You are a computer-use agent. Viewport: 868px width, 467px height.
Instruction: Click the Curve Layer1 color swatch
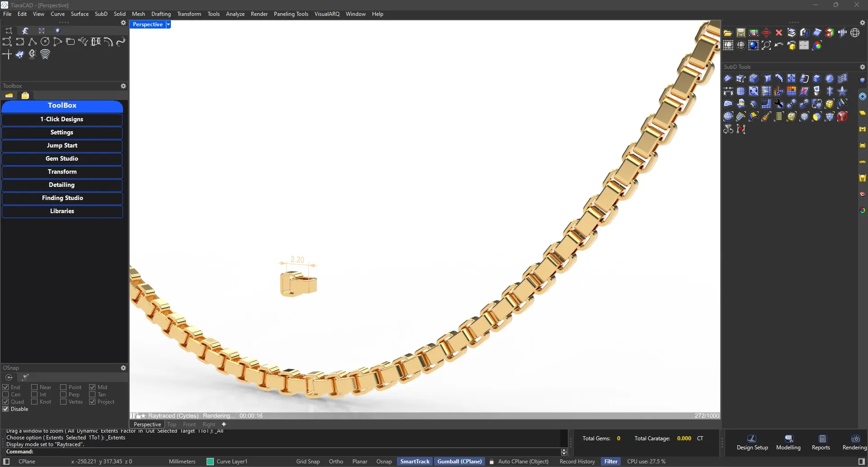[x=210, y=462]
